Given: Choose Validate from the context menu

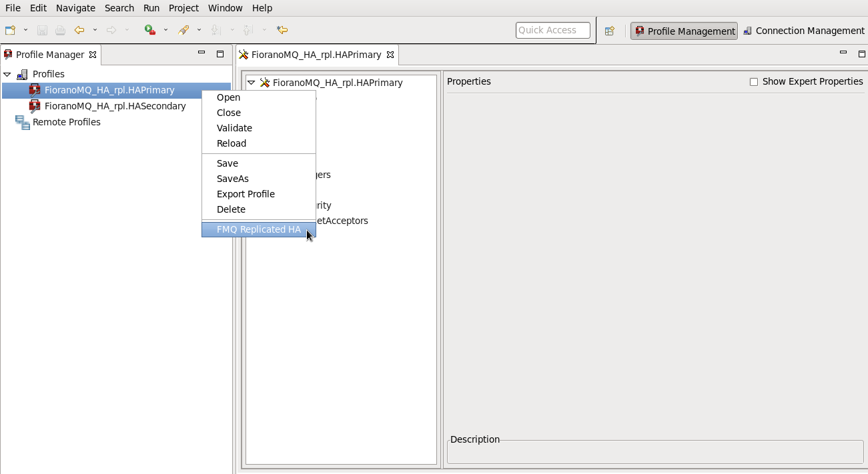Looking at the screenshot, I should (x=259, y=128).
